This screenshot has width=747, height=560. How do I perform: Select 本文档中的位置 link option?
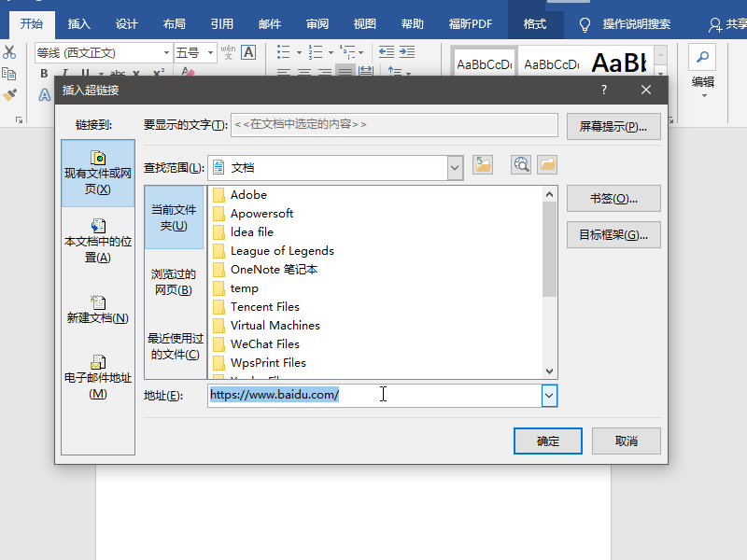pyautogui.click(x=98, y=241)
